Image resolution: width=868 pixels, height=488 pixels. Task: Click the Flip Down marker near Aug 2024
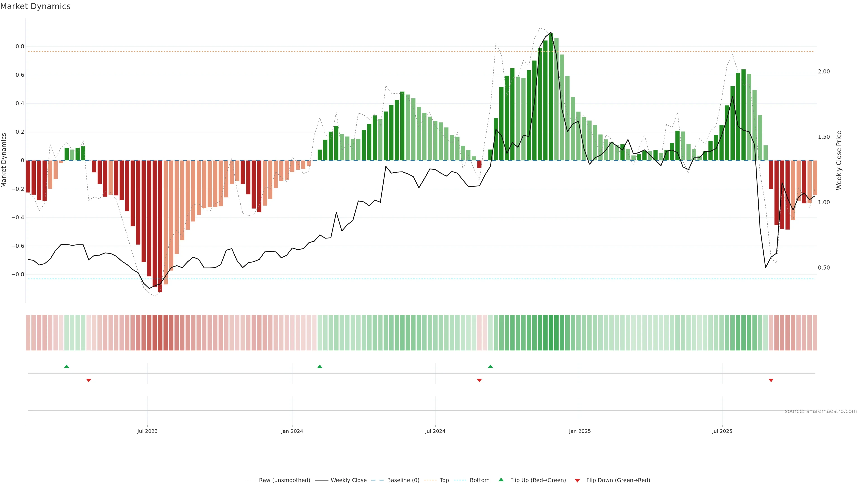pyautogui.click(x=479, y=380)
